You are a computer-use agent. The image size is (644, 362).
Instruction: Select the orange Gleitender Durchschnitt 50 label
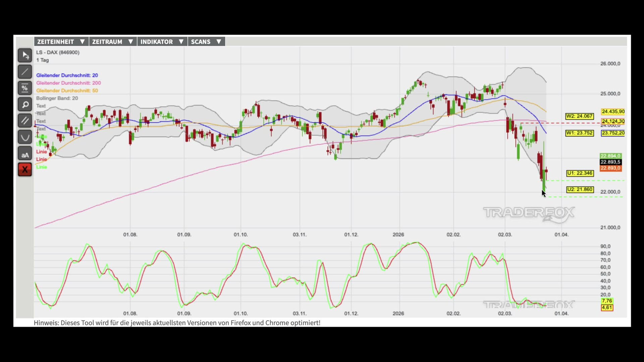coord(67,90)
